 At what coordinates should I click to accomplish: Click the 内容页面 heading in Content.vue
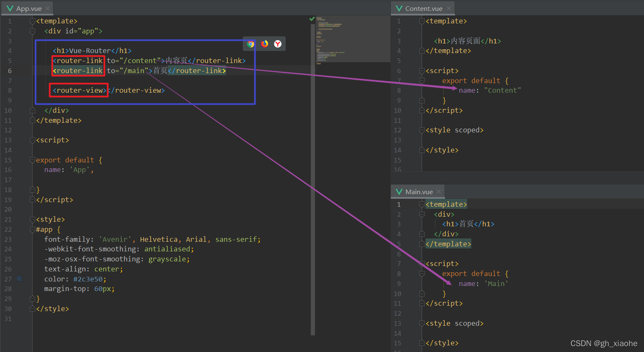coord(465,41)
